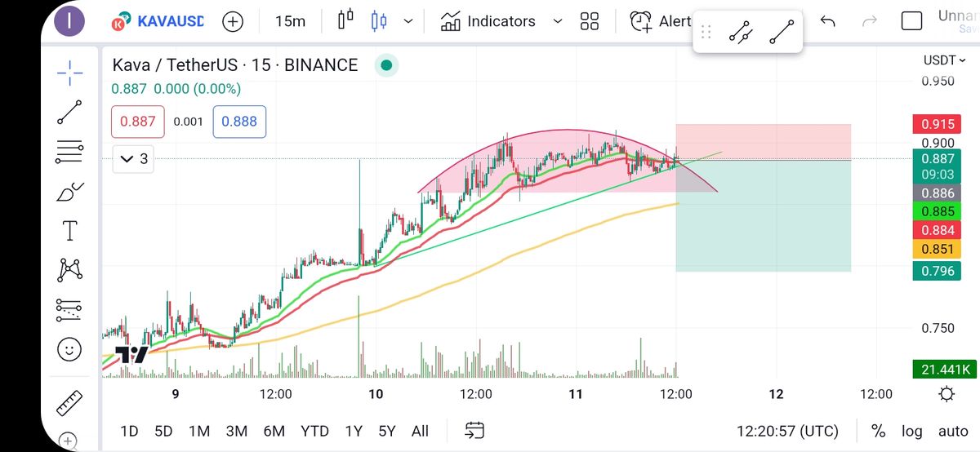Select the text annotation tool
The width and height of the screenshot is (980, 452).
pos(69,231)
